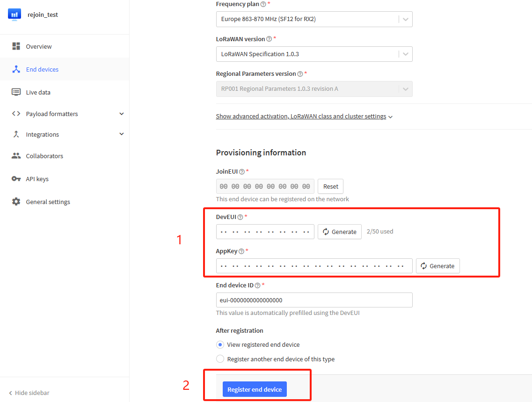
Task: Click the General settings gear icon
Action: (16, 202)
